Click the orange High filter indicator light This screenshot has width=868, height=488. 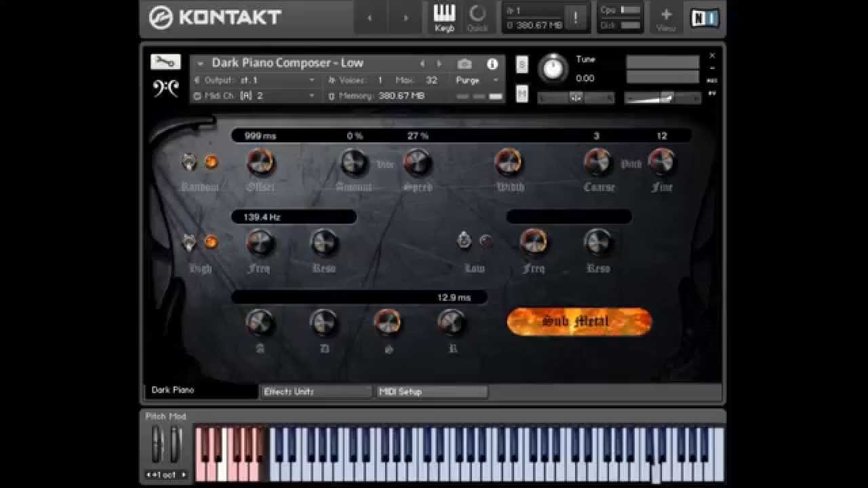211,242
